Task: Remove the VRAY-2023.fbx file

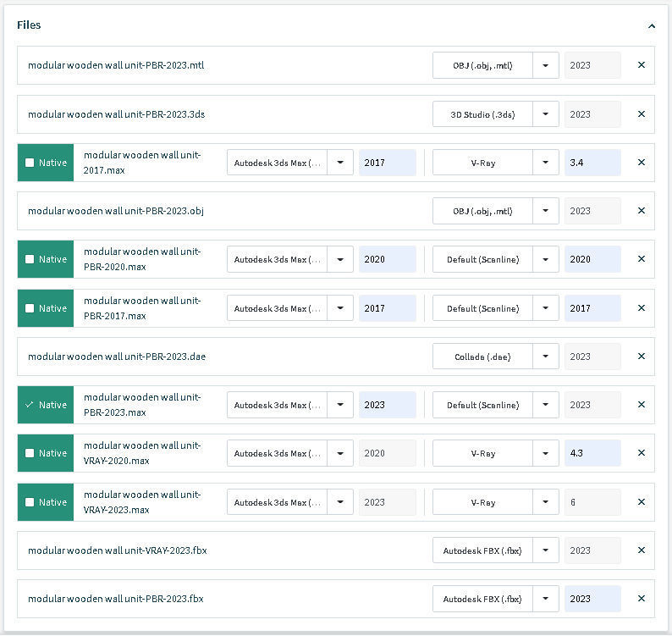Action: pos(641,550)
